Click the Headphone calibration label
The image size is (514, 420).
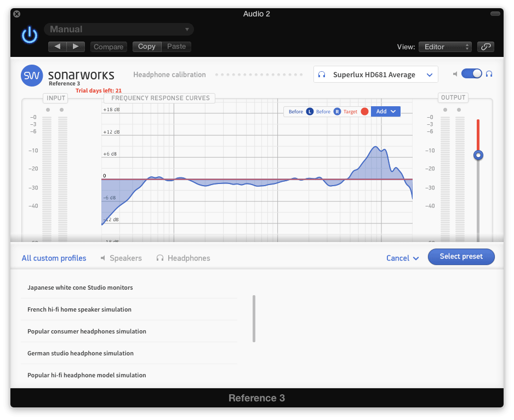pos(169,74)
